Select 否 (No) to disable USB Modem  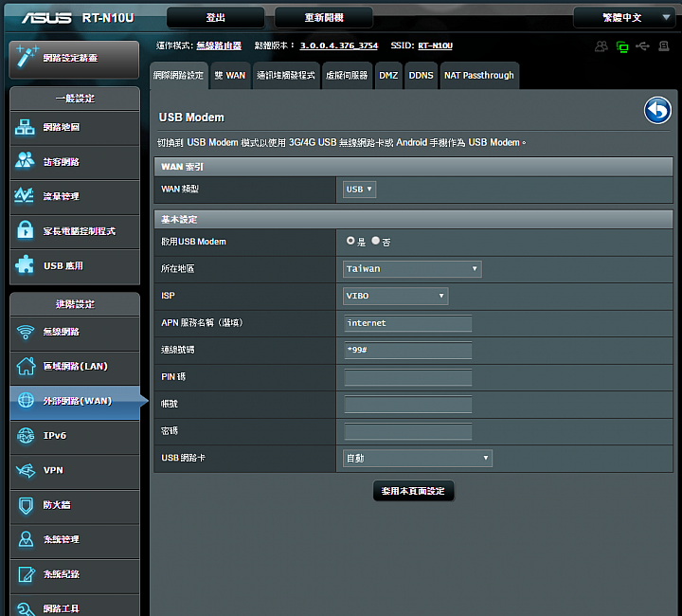pyautogui.click(x=376, y=241)
